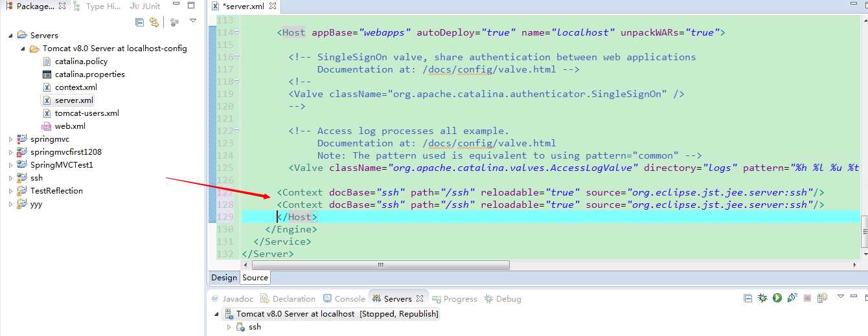
Task: Expand the SpringMVCTest1 project
Action: coord(10,165)
